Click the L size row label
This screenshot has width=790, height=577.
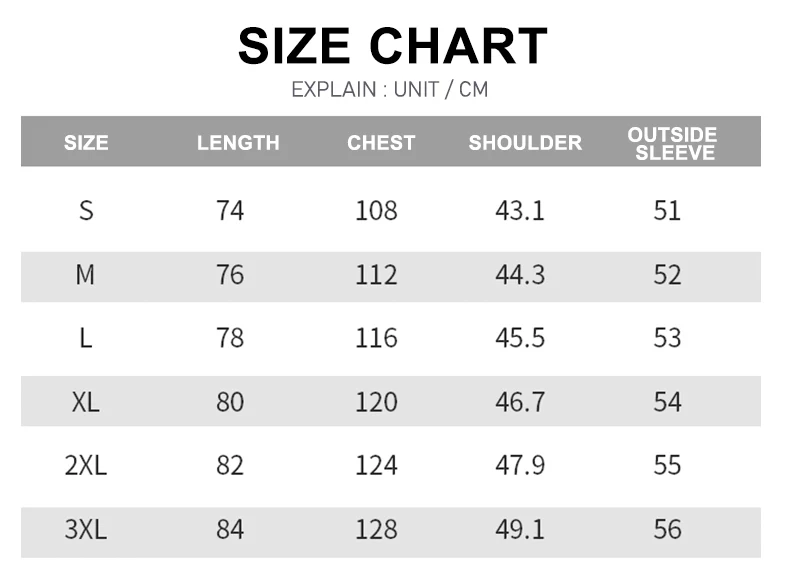pos(86,338)
